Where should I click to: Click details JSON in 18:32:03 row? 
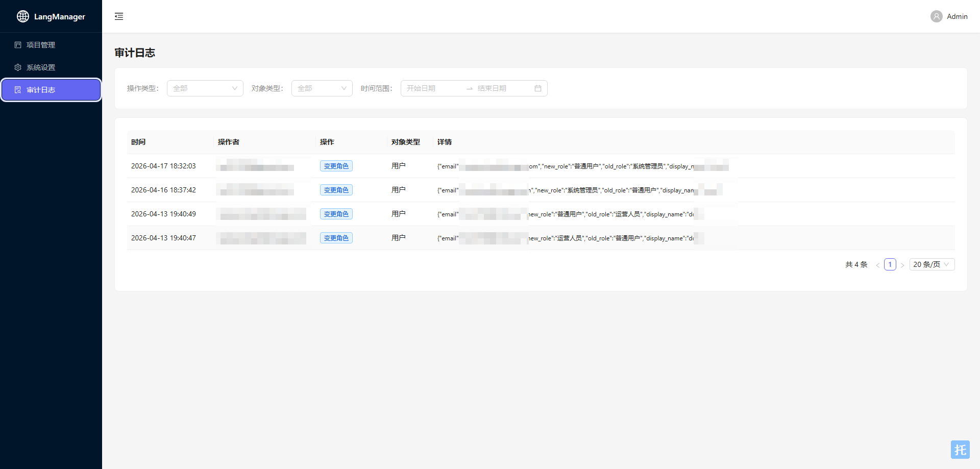(583, 166)
